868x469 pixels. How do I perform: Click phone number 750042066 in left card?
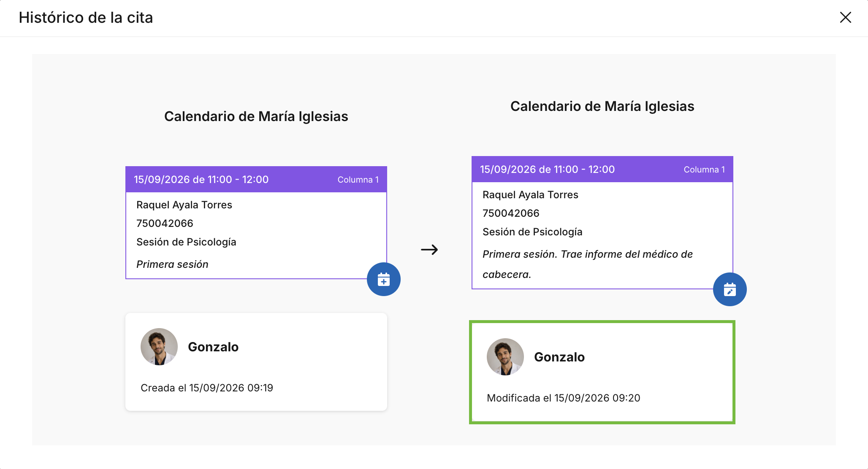(x=165, y=224)
